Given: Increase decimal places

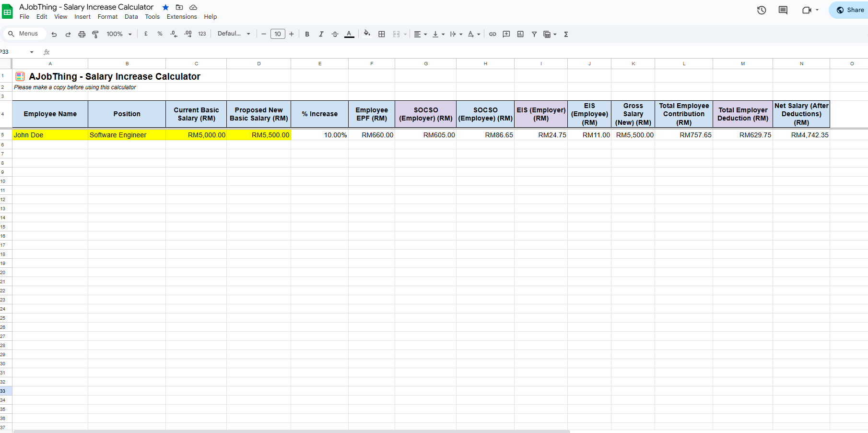Looking at the screenshot, I should (188, 34).
